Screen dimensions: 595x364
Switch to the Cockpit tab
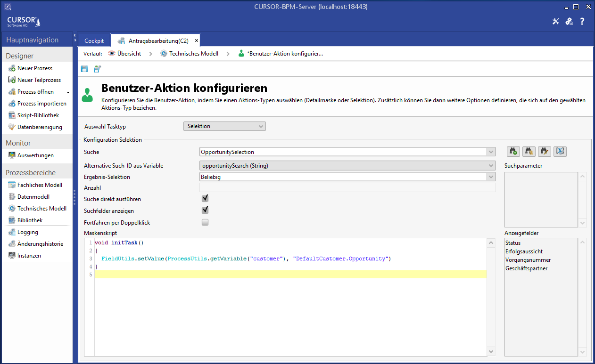tap(94, 41)
